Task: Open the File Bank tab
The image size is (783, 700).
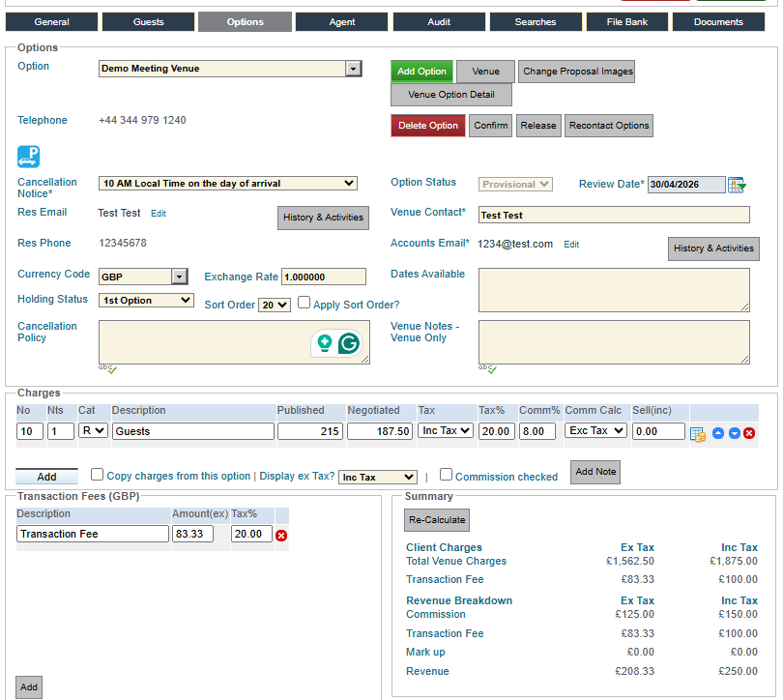Action: [x=626, y=22]
